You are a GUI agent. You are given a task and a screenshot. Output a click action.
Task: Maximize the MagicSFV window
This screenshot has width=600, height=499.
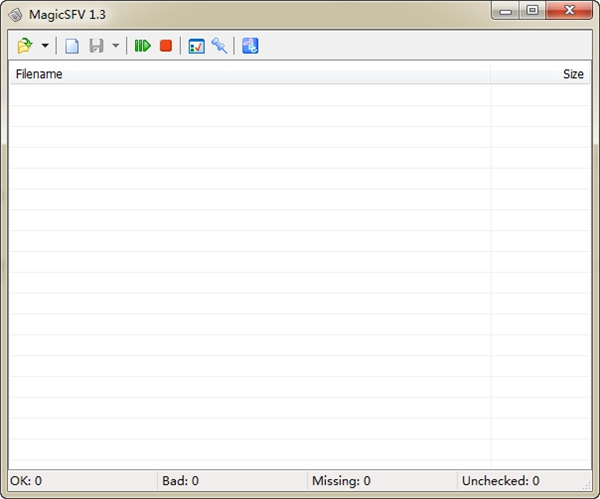pos(532,11)
